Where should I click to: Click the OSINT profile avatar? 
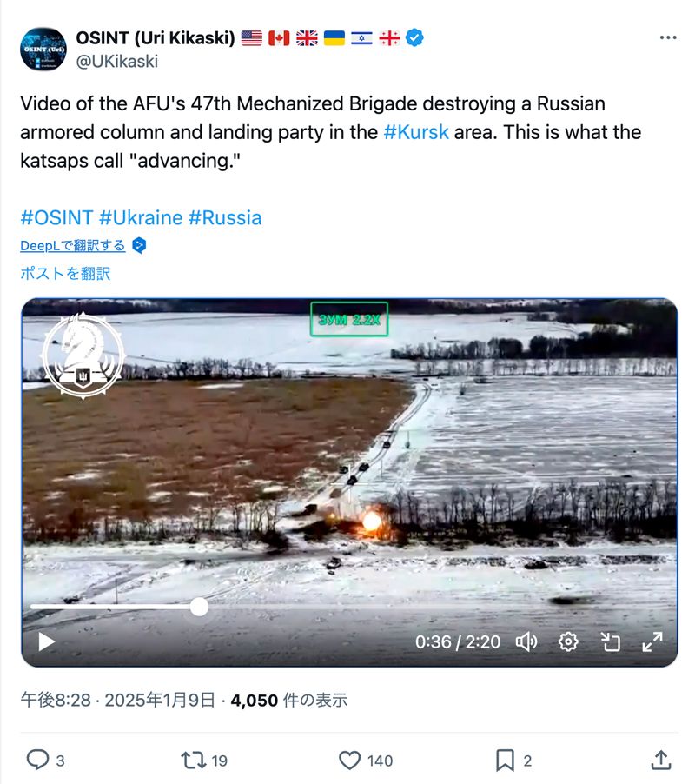click(43, 49)
